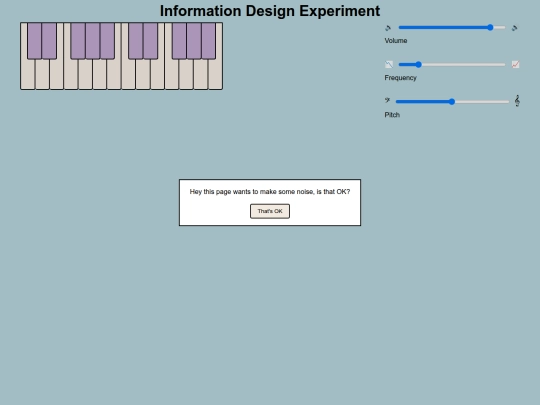Image resolution: width=540 pixels, height=405 pixels.
Task: Play the ninth purple black key from left
Action: pos(194,41)
